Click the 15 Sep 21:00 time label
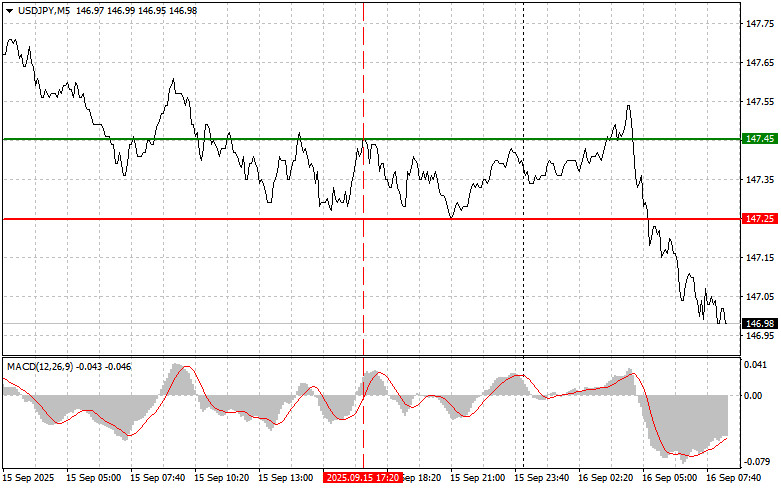The height and width of the screenshot is (489, 781). 477,478
